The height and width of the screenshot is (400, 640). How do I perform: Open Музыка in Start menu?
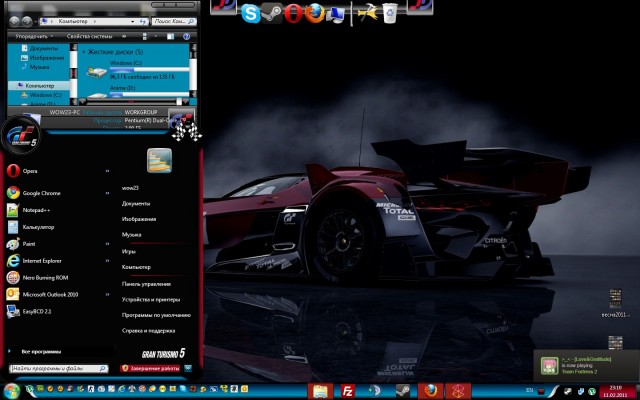point(131,235)
